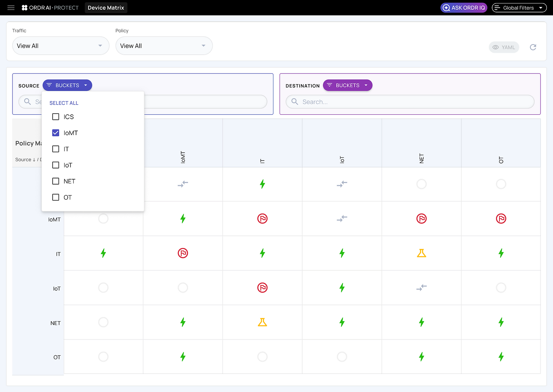Open the Policy View All dropdown
Screen dimensions: 553x392
(x=164, y=46)
